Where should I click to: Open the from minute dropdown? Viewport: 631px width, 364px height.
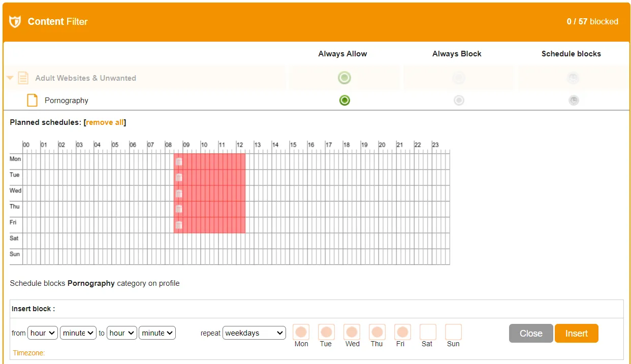tap(78, 333)
